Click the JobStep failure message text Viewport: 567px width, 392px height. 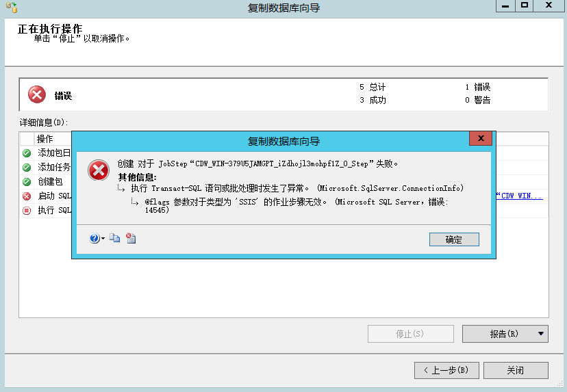click(x=257, y=164)
